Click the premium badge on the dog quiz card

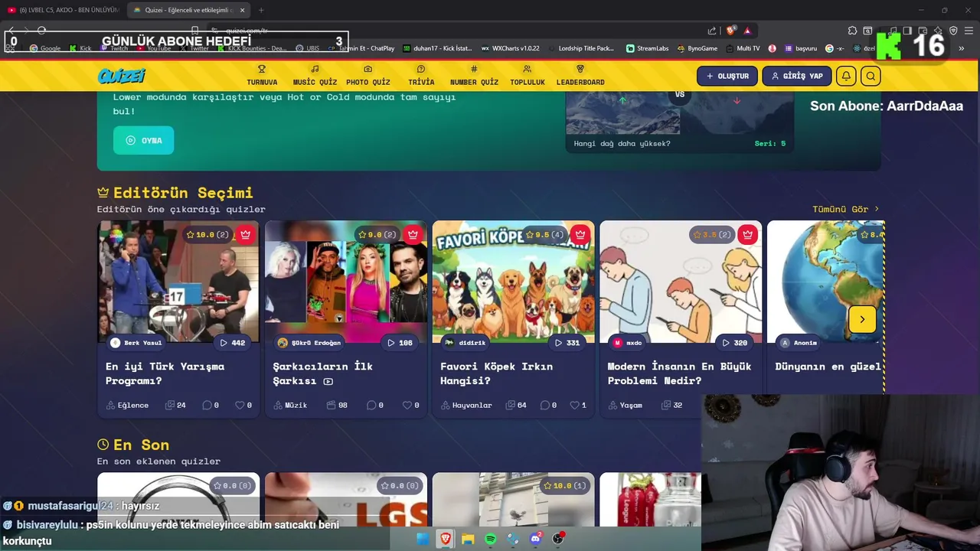[x=580, y=234]
